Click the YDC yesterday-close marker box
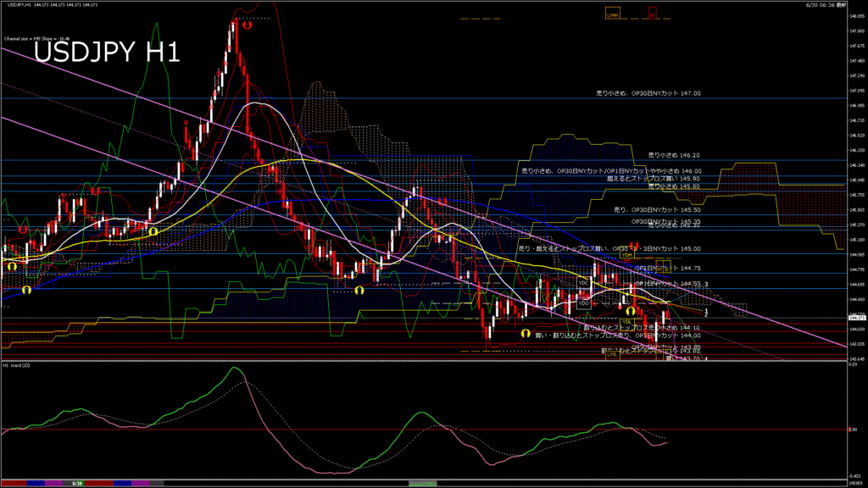The height and width of the screenshot is (488, 868). [583, 283]
